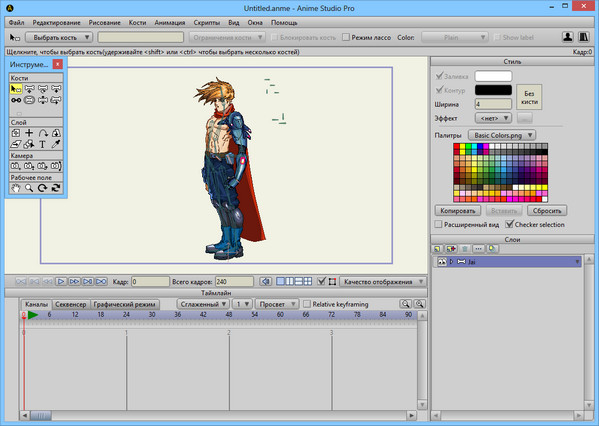Image resolution: width=599 pixels, height=426 pixels.
Task: Select the Text (T) layer tool
Action: point(43,144)
